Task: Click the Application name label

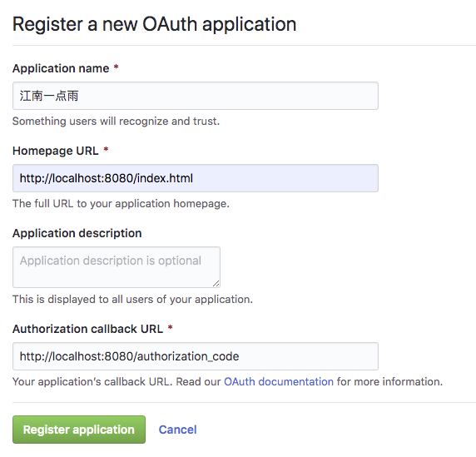Action: (x=61, y=68)
